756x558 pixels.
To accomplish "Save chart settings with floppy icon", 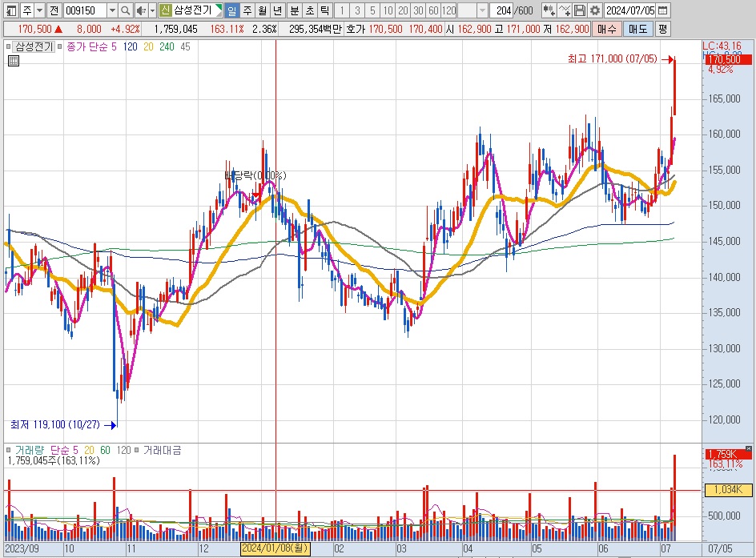I will click(580, 10).
